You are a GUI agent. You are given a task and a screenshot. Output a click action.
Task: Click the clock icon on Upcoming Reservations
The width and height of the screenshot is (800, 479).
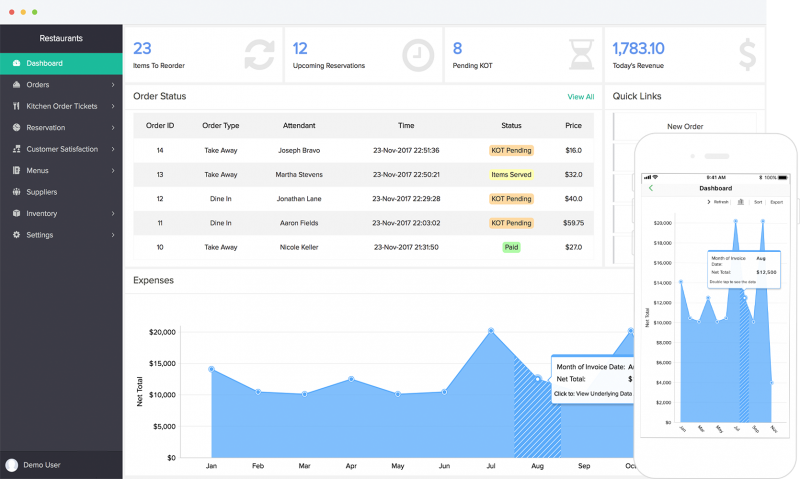(x=419, y=54)
